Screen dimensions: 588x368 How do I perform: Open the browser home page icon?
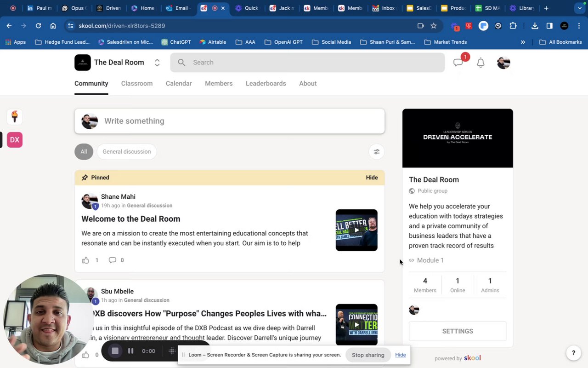(53, 26)
